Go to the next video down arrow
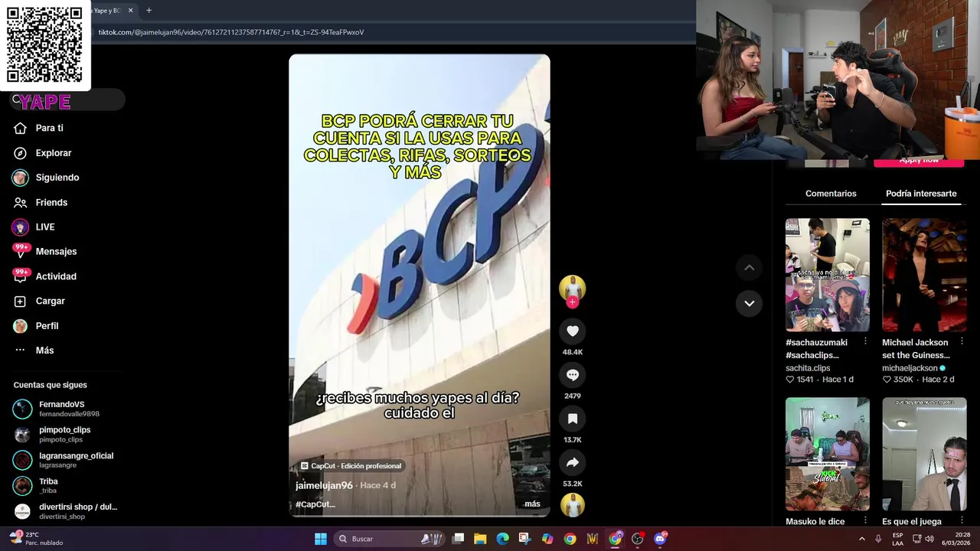Image resolution: width=980 pixels, height=551 pixels. pos(749,303)
